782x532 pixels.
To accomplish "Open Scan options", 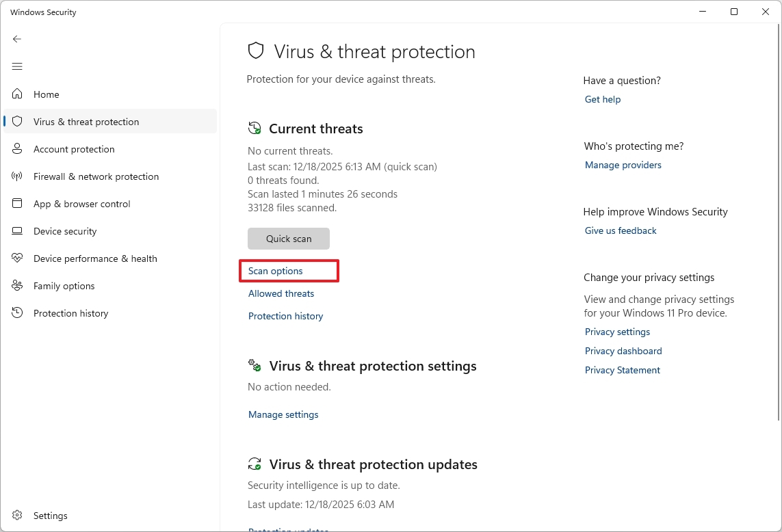I will pos(276,270).
